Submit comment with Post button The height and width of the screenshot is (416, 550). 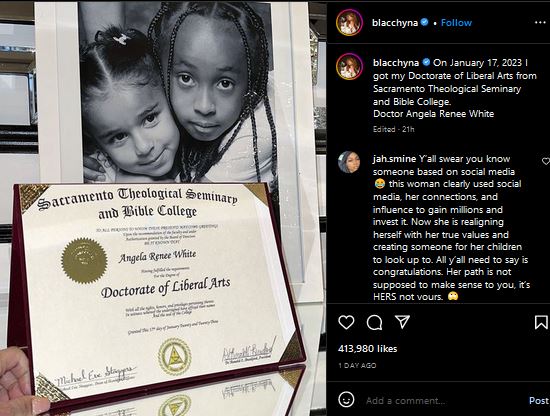tap(539, 401)
